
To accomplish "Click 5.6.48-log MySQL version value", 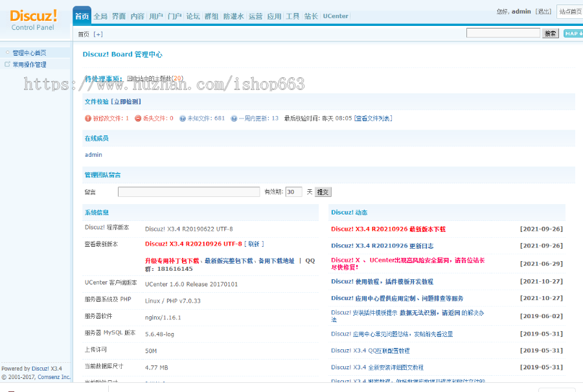I will [x=159, y=334].
